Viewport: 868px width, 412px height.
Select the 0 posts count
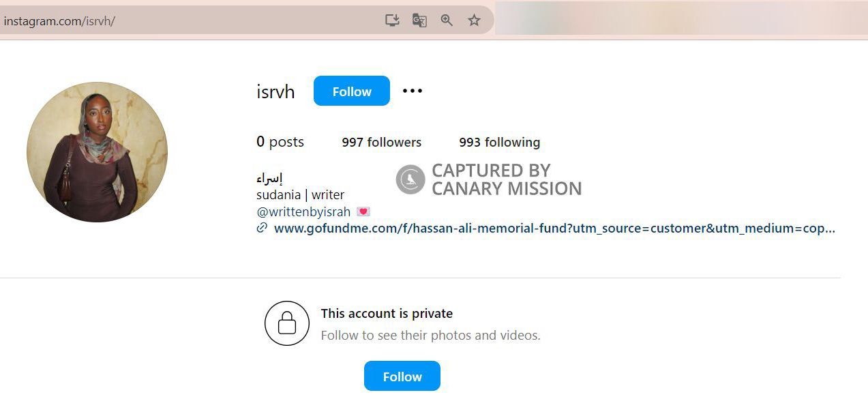coord(280,142)
